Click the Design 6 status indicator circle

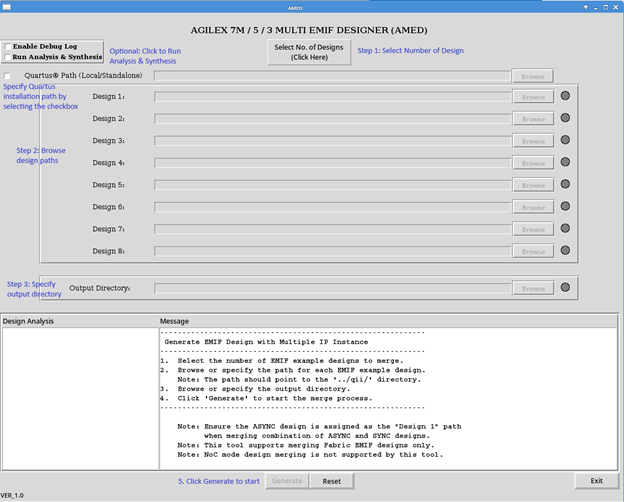click(x=565, y=206)
